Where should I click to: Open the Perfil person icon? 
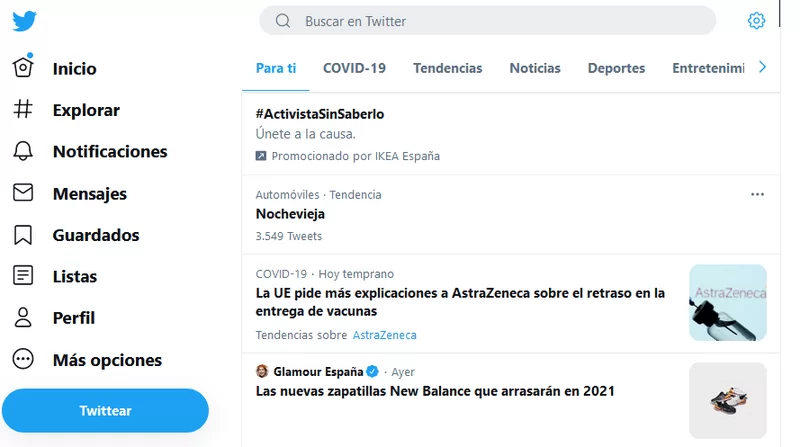click(23, 317)
